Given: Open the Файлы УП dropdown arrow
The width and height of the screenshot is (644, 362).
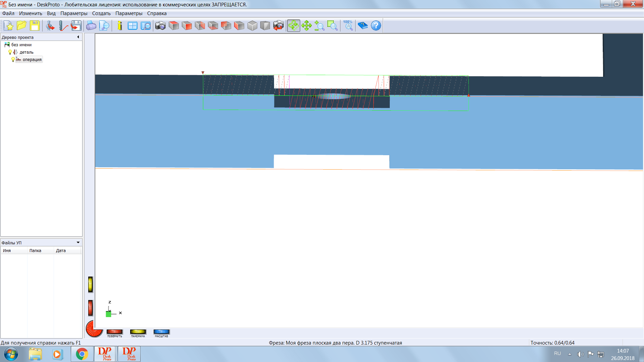Looking at the screenshot, I should (78, 243).
